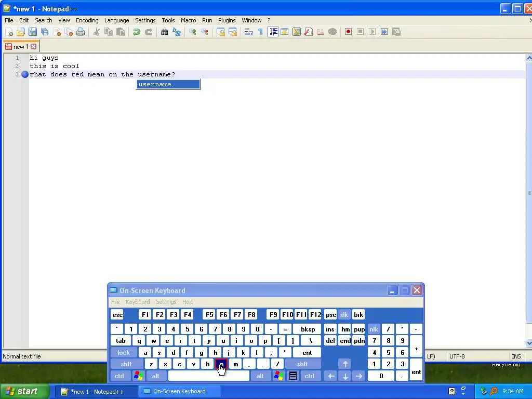Cut the selection with the scissors icon
Screen dimensions: 532x399
[x=97, y=32]
